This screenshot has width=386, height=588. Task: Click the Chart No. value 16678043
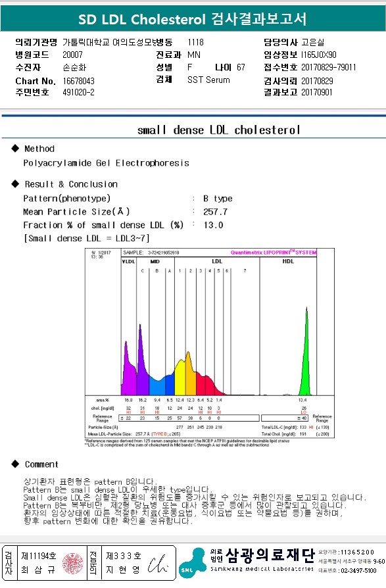79,81
